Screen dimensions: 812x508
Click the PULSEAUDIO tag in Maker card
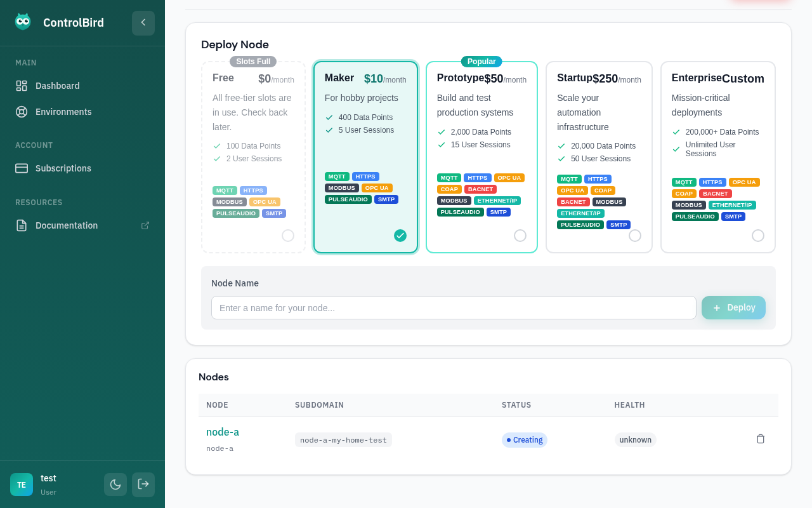click(348, 199)
